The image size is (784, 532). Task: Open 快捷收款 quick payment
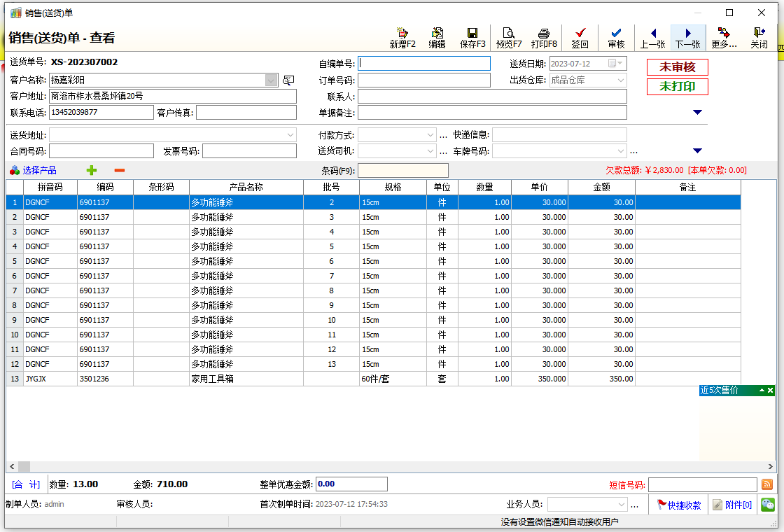[678, 505]
